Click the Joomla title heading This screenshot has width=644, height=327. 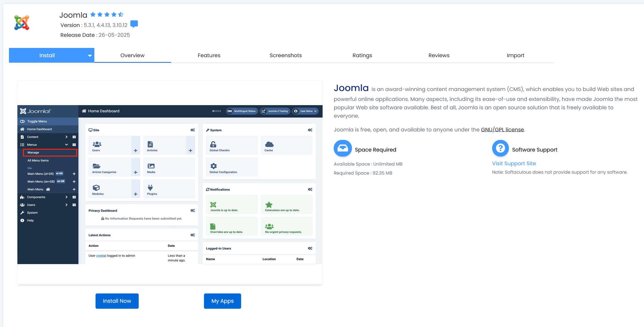(73, 15)
